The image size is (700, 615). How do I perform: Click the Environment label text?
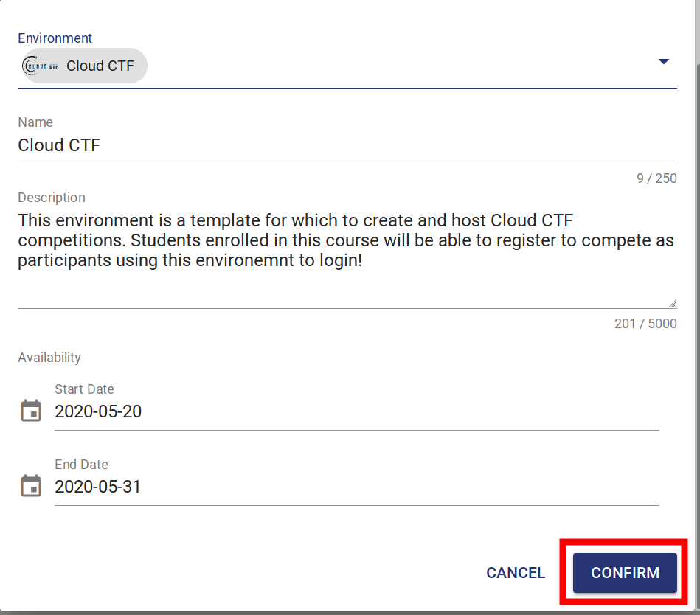(x=55, y=38)
